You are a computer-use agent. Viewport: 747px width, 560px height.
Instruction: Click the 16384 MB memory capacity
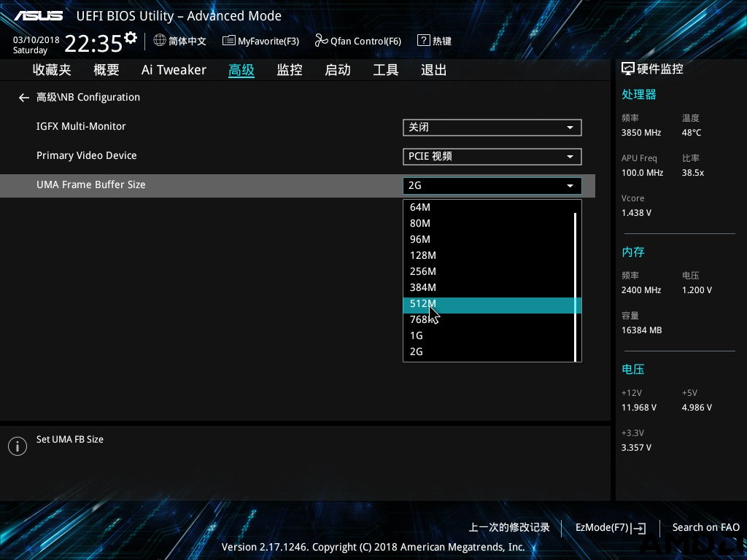(x=642, y=330)
